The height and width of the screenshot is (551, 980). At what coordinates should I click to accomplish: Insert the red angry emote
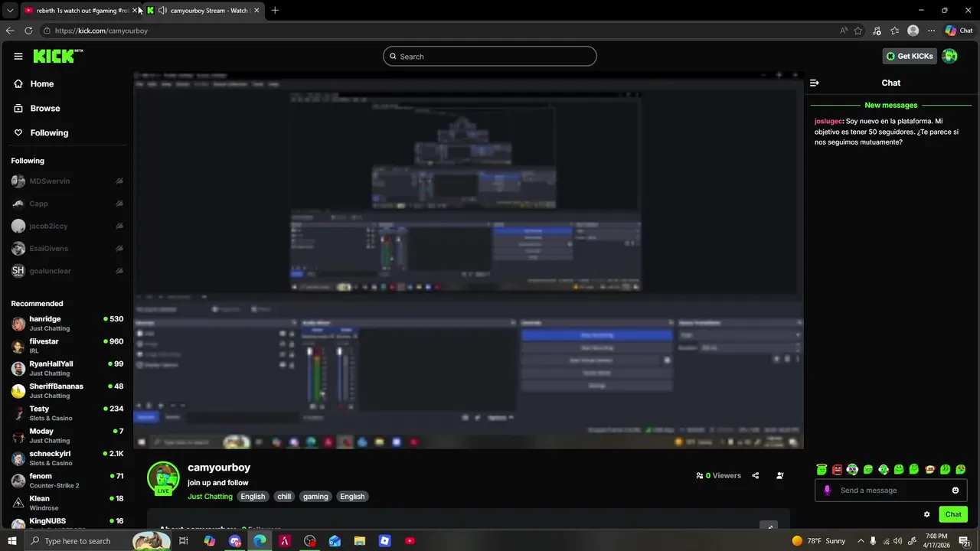click(837, 469)
